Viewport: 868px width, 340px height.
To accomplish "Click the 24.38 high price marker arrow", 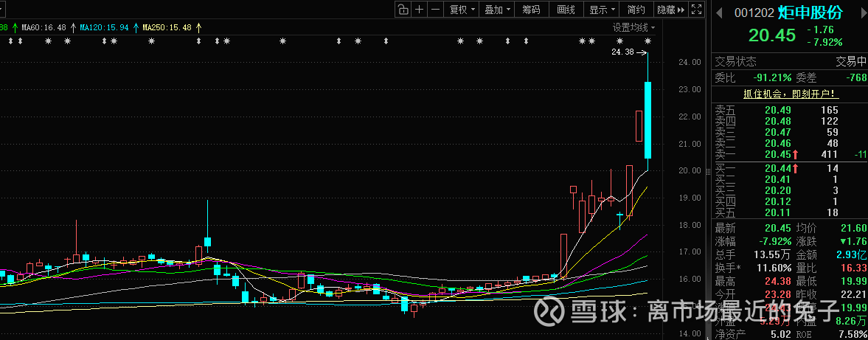I will coord(642,52).
